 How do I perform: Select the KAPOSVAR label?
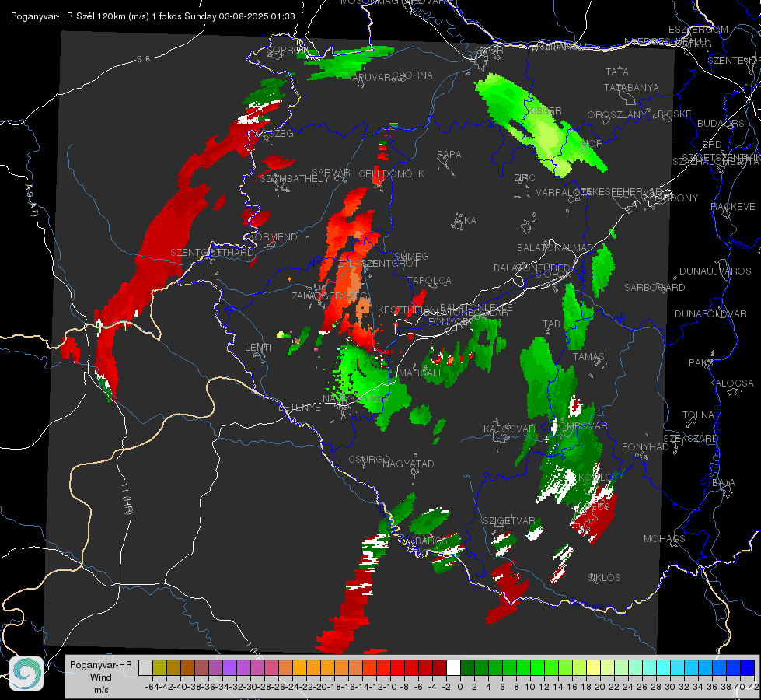[x=510, y=429]
